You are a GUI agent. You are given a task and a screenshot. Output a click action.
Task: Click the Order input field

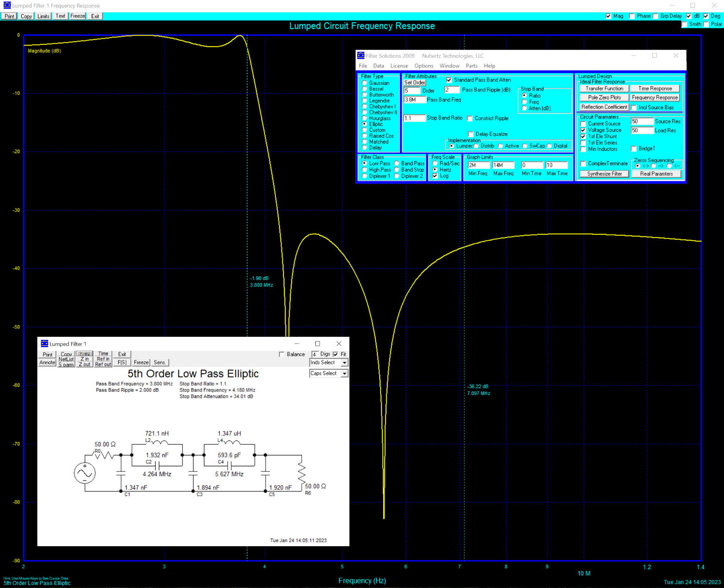pos(412,90)
